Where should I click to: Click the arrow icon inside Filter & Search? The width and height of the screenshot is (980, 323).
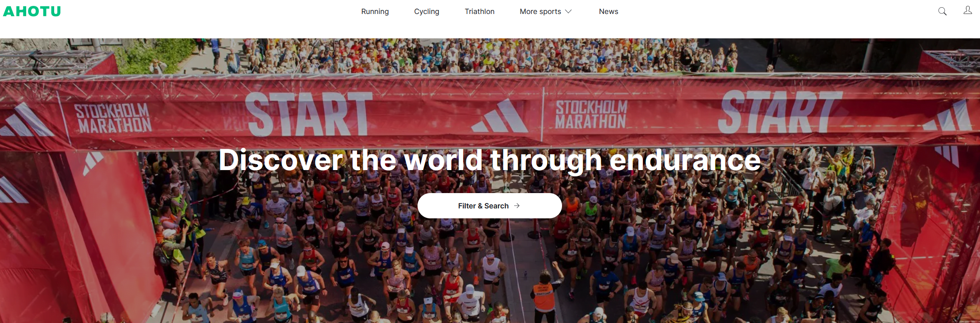coord(517,206)
